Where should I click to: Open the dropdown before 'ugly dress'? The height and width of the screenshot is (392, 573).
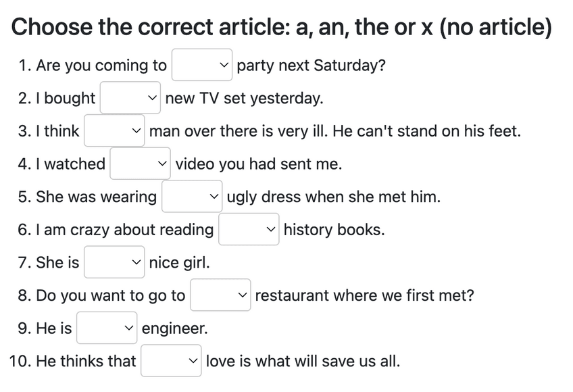pos(192,197)
